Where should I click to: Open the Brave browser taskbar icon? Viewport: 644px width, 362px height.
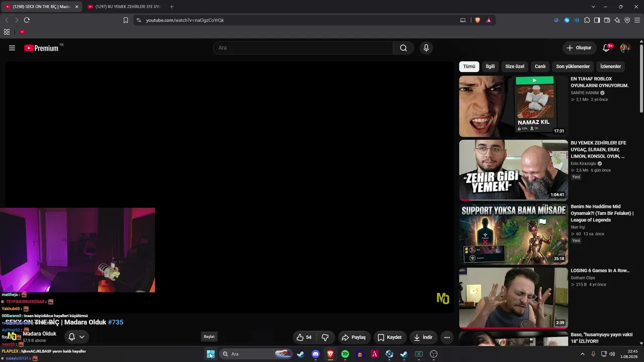(330, 354)
